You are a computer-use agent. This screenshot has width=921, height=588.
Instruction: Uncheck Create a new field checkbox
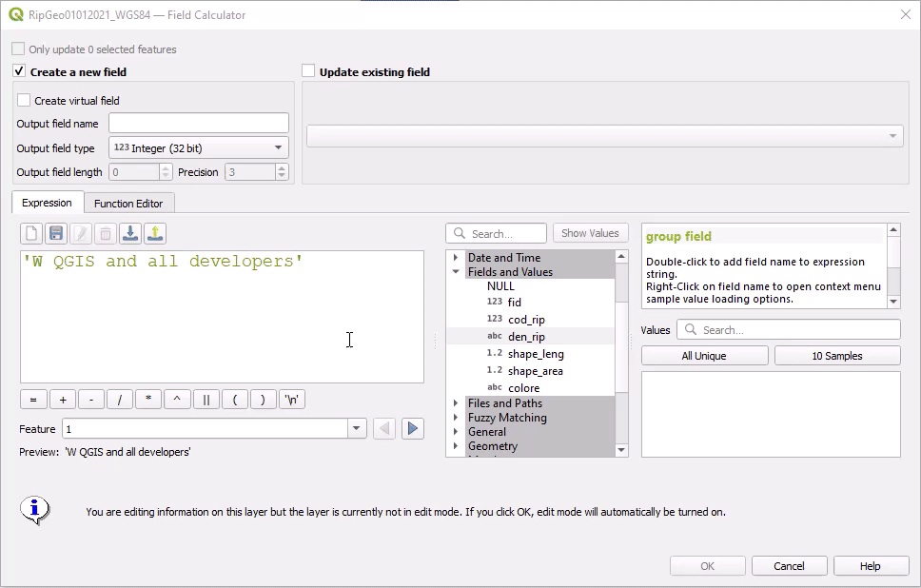pyautogui.click(x=19, y=71)
